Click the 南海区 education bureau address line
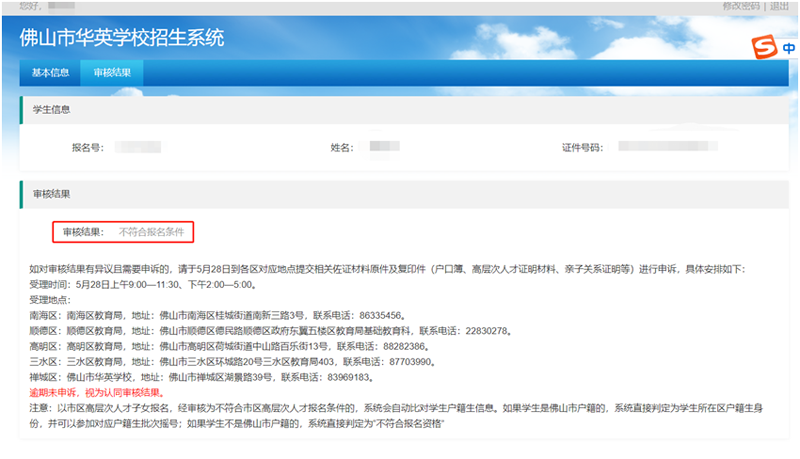The width and height of the screenshot is (800, 459). click(230, 313)
